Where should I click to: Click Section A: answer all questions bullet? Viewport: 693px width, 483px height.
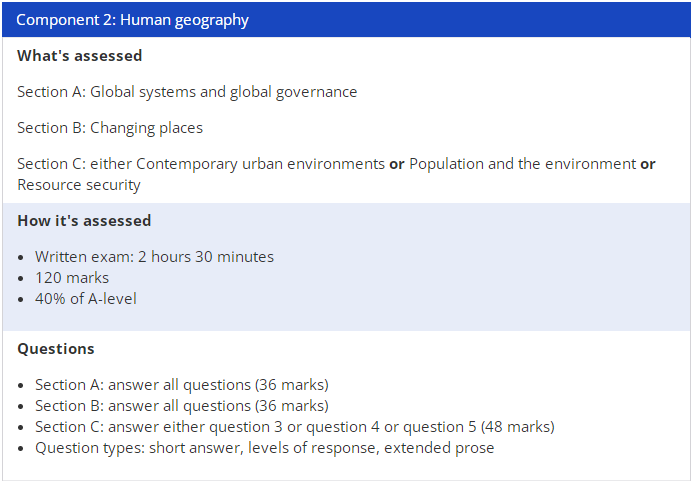pos(182,385)
